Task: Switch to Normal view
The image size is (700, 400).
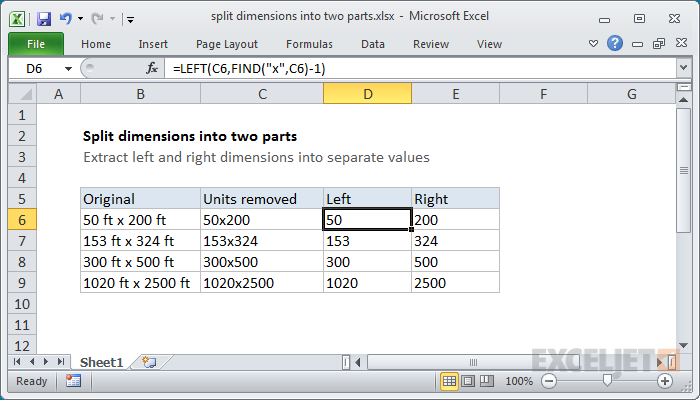Action: pyautogui.click(x=449, y=381)
